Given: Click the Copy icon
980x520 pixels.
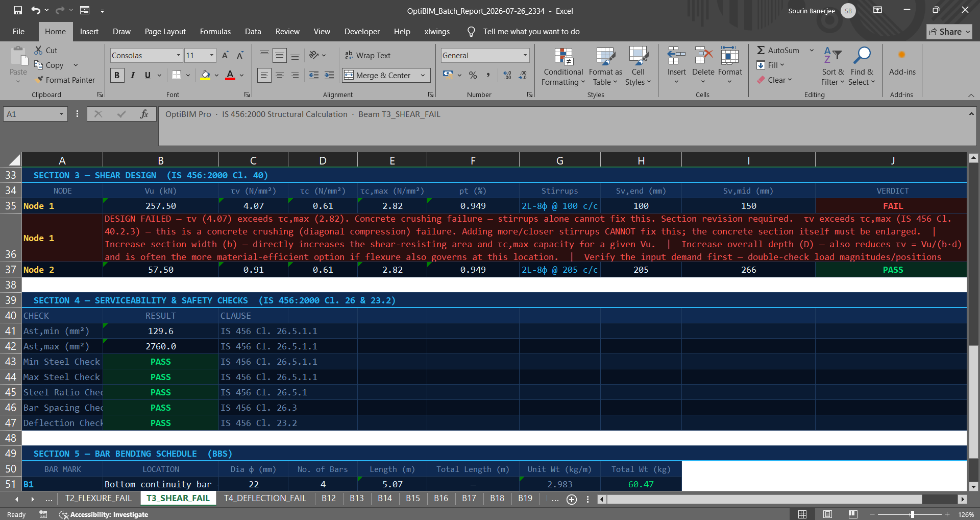Looking at the screenshot, I should [x=38, y=65].
